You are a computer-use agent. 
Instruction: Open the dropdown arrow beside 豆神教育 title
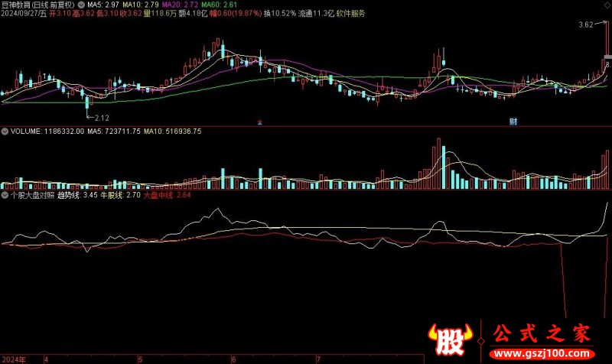pos(81,5)
